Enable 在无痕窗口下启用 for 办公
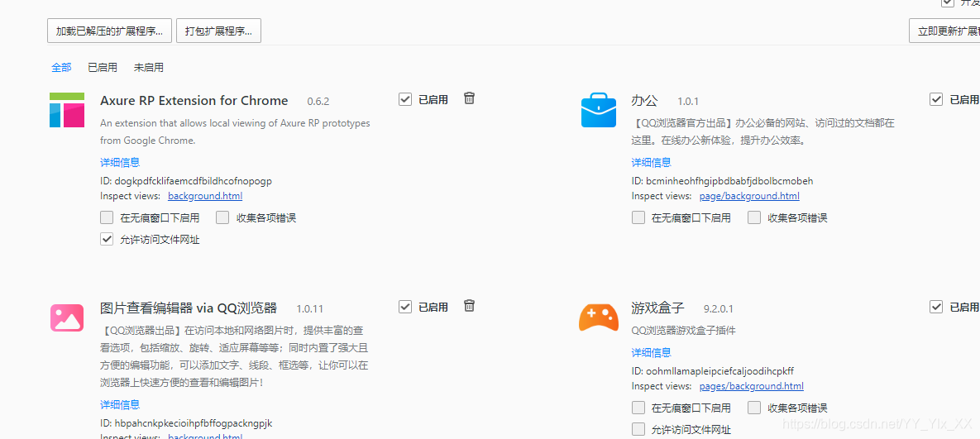This screenshot has width=980, height=439. point(638,217)
